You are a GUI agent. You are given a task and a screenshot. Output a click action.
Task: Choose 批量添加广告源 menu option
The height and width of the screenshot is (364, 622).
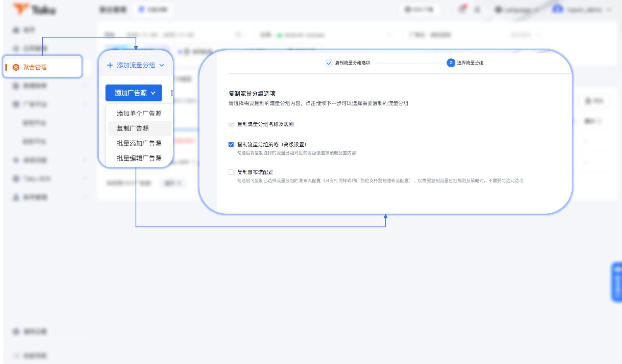139,143
